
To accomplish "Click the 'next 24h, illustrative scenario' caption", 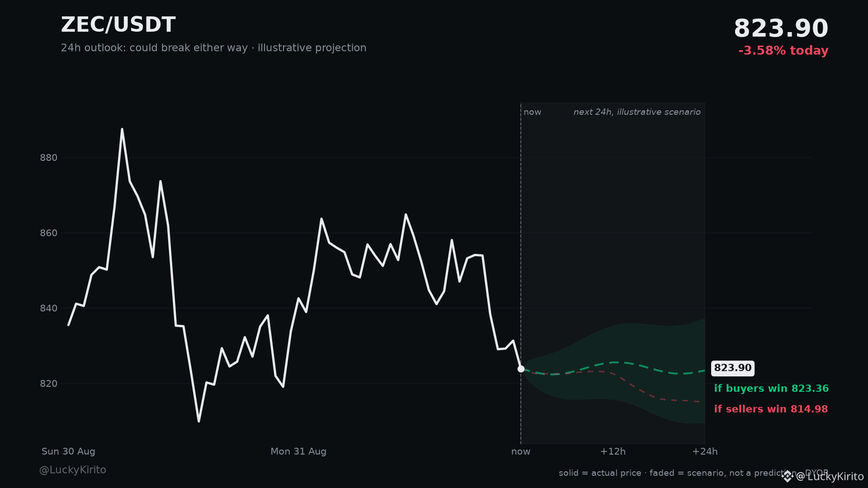I will pyautogui.click(x=637, y=112).
